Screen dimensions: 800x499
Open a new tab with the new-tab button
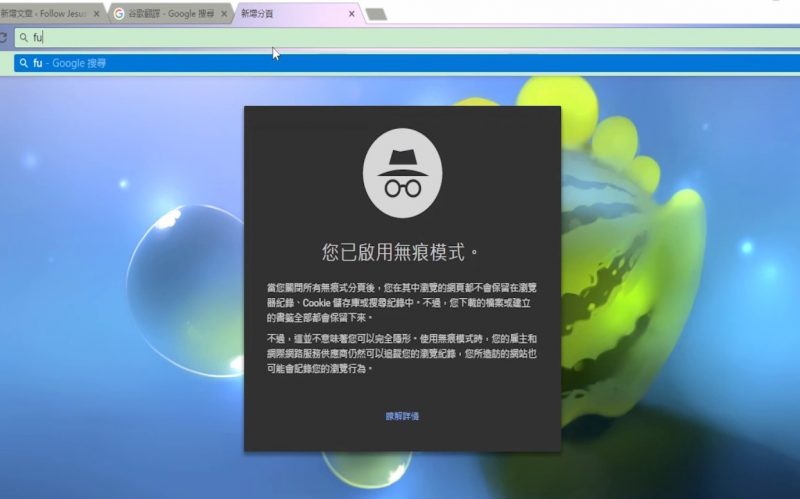[x=376, y=14]
